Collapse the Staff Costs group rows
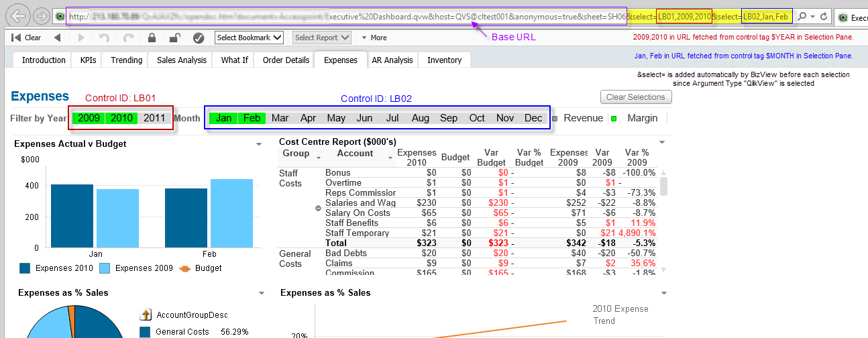 click(x=318, y=208)
